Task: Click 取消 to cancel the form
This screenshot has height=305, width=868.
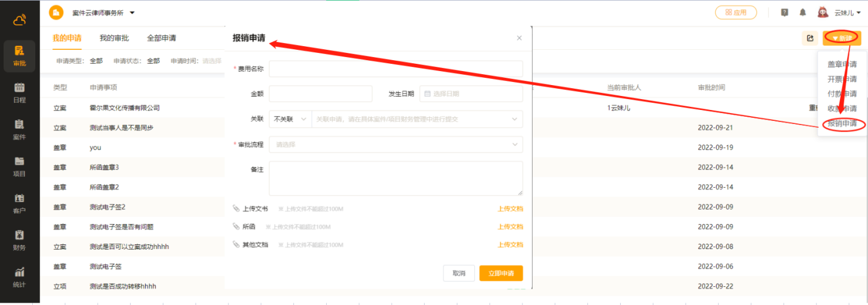Action: tap(459, 273)
